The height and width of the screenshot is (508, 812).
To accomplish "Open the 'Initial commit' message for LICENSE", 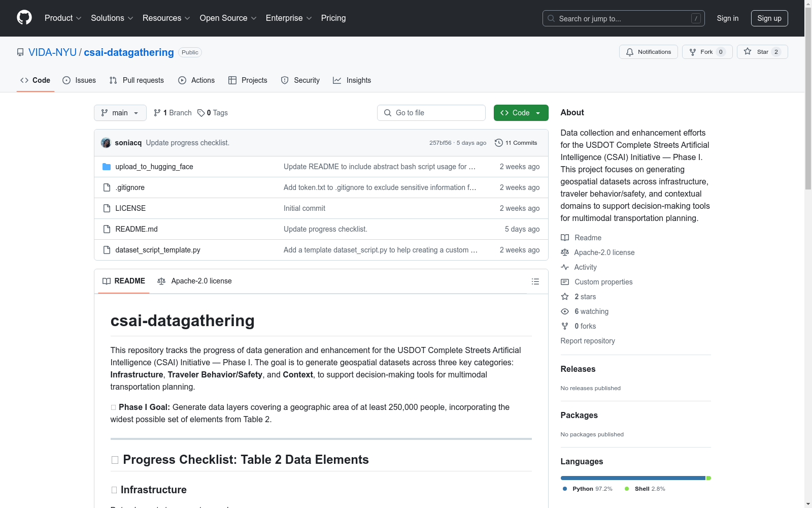I will coord(304,208).
